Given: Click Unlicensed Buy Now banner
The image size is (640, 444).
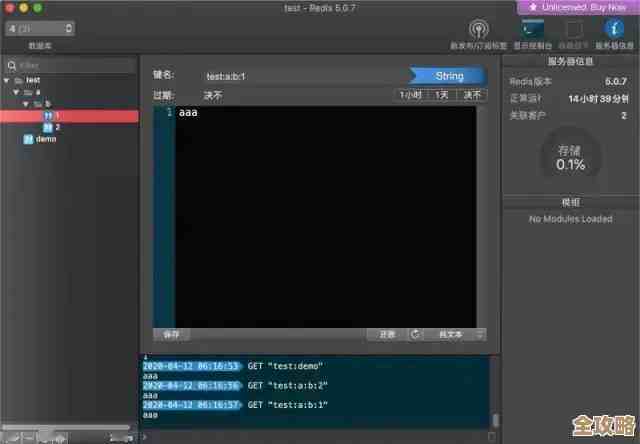Looking at the screenshot, I should [578, 7].
